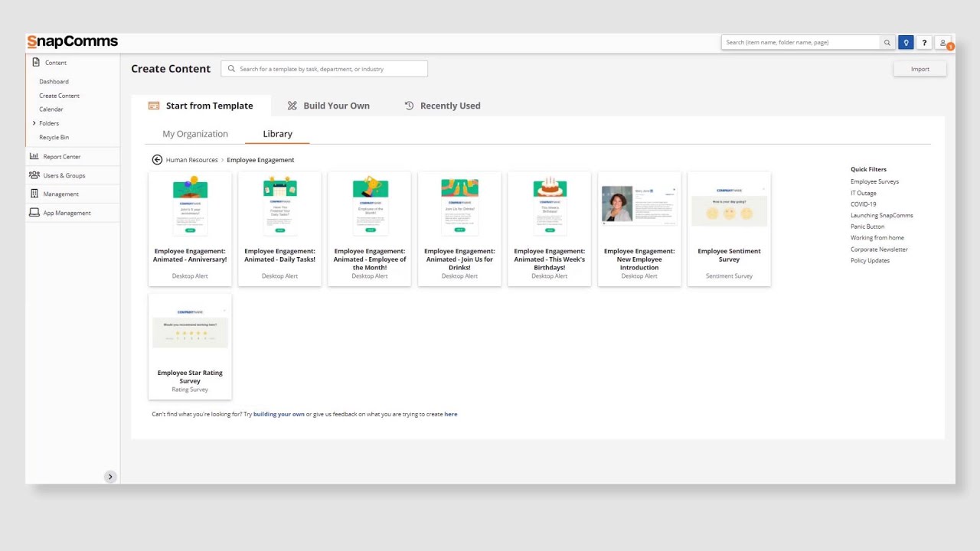The image size is (980, 551).
Task: Click the Users & Groups people icon
Action: point(34,175)
